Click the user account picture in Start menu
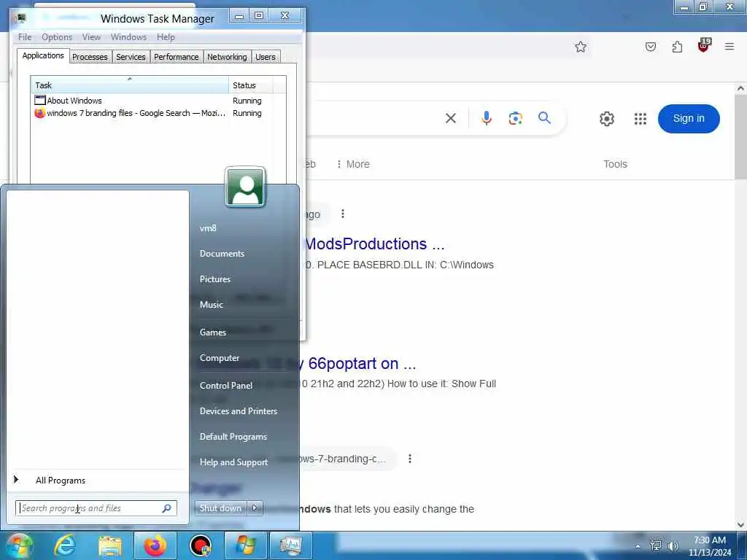Image resolution: width=747 pixels, height=560 pixels. (245, 187)
